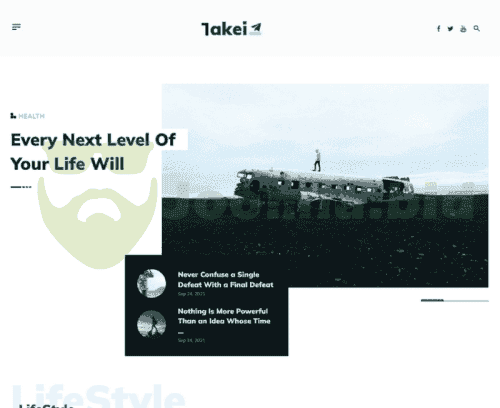
Task: Click the dark segment of slide indicator
Action: pyautogui.click(x=432, y=300)
